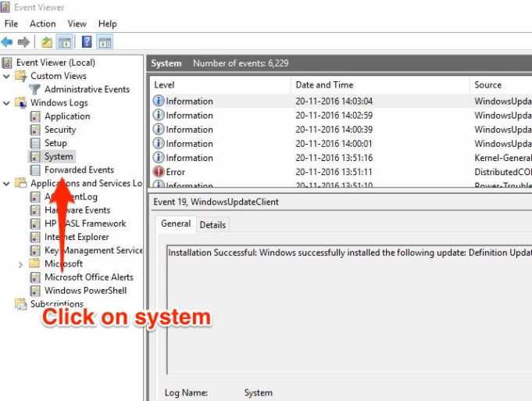Collapse Applications and Services Logs node

(x=6, y=184)
